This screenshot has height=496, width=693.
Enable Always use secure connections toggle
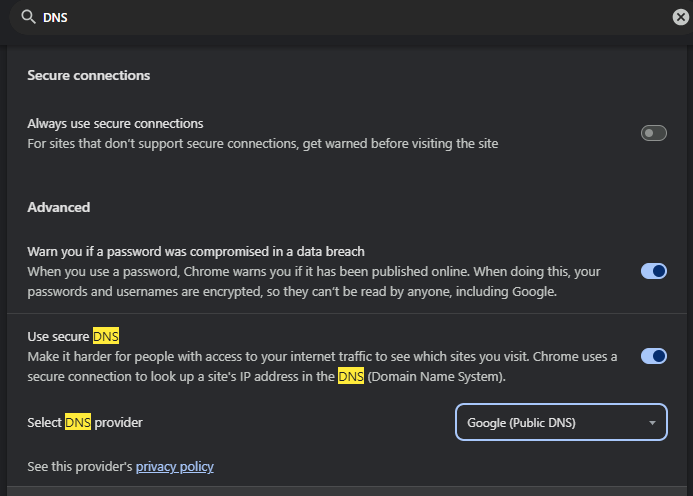pos(653,133)
